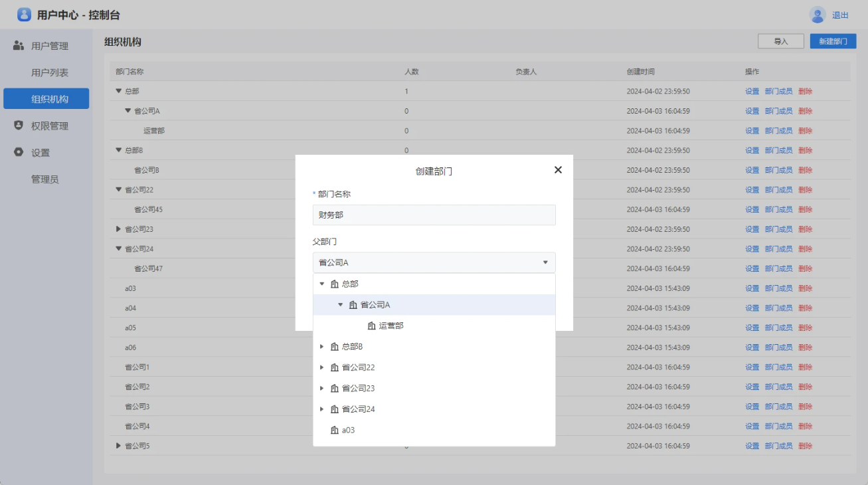This screenshot has width=868, height=485.
Task: Click building icon next to 运营部 in dropdown
Action: (x=372, y=326)
